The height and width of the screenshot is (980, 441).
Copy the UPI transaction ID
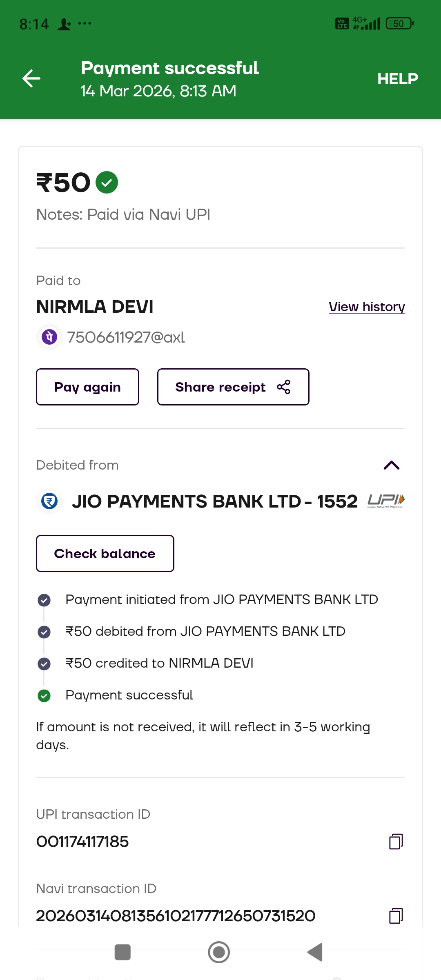(396, 842)
